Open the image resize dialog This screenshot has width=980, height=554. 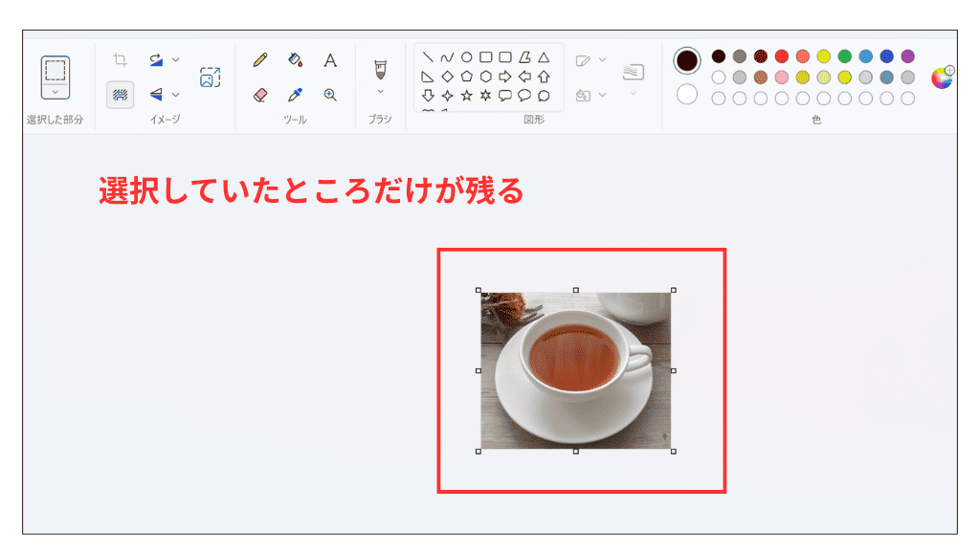[x=209, y=78]
